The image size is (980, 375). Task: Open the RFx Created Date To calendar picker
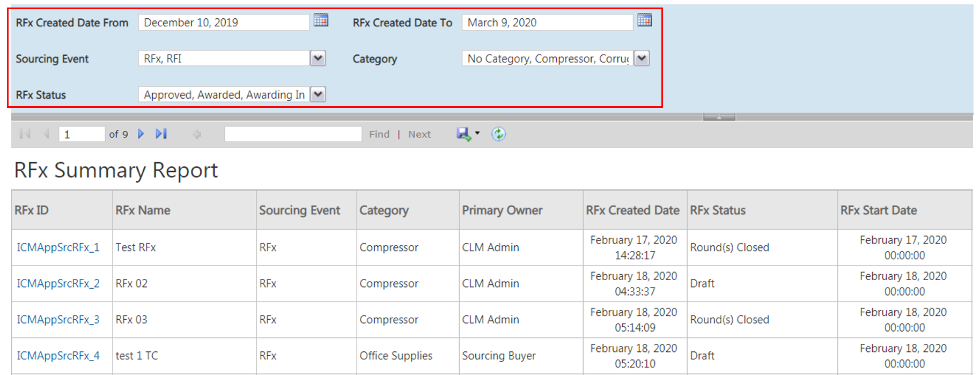click(644, 21)
